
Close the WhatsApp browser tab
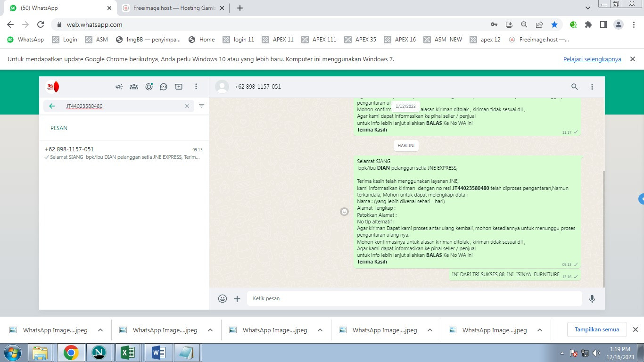coord(109,8)
